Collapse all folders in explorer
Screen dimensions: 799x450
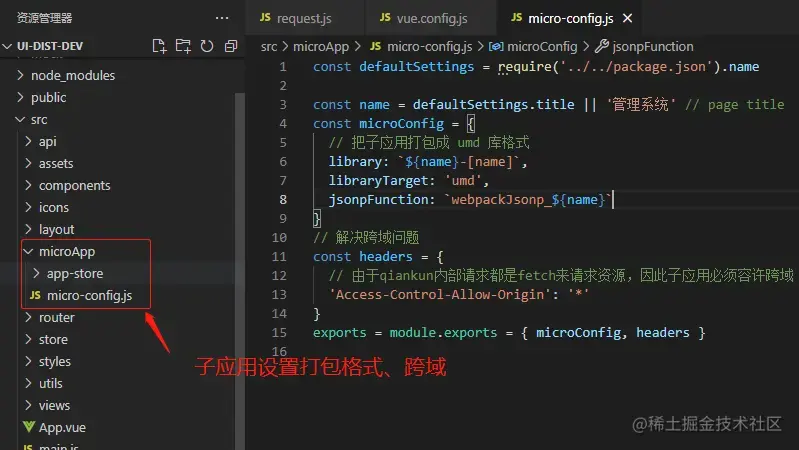pos(231,46)
